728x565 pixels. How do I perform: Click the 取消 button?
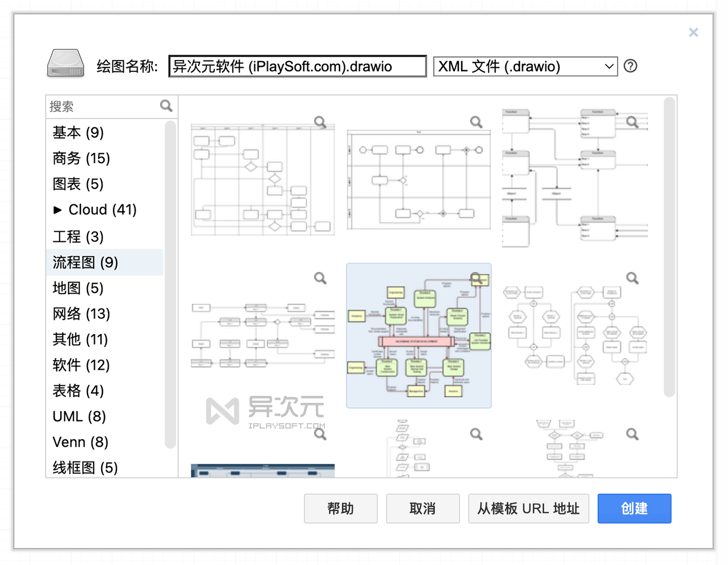pos(422,508)
